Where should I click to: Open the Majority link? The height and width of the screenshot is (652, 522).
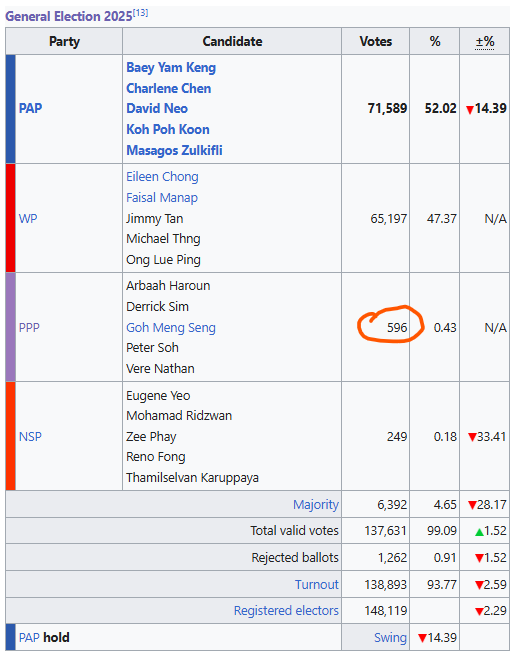point(316,504)
